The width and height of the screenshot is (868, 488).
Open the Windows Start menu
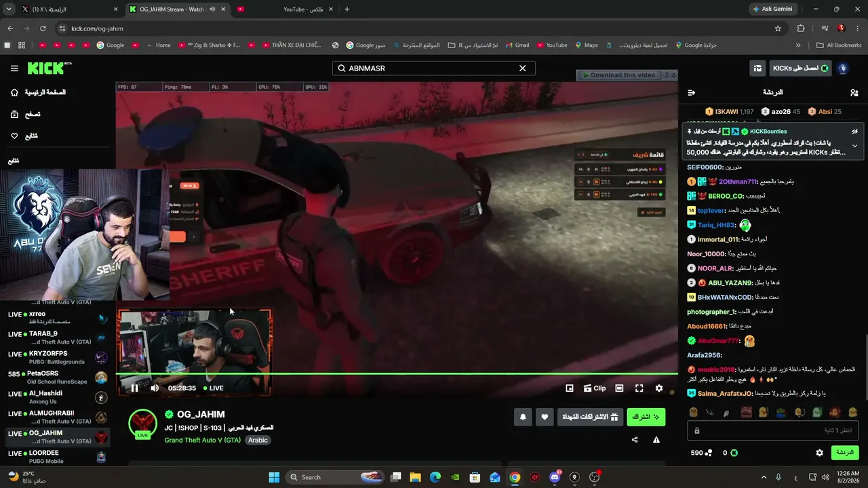tap(274, 477)
